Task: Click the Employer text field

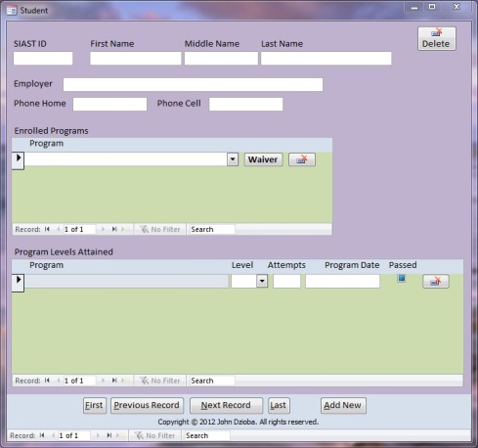Action: [193, 84]
